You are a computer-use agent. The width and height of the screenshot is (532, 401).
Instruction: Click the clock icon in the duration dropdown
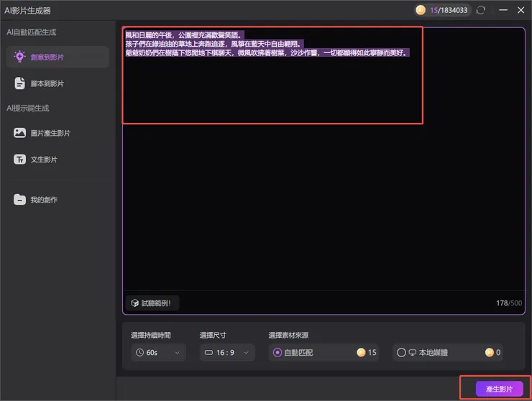pyautogui.click(x=139, y=352)
